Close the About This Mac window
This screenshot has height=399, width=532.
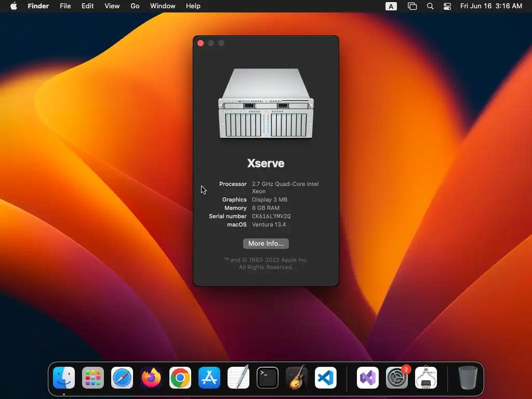201,43
